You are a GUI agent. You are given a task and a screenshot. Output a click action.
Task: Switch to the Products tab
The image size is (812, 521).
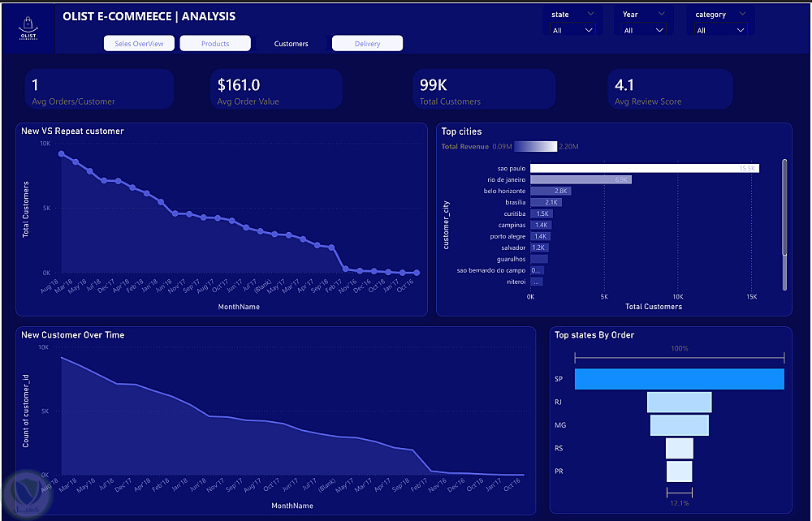[215, 44]
